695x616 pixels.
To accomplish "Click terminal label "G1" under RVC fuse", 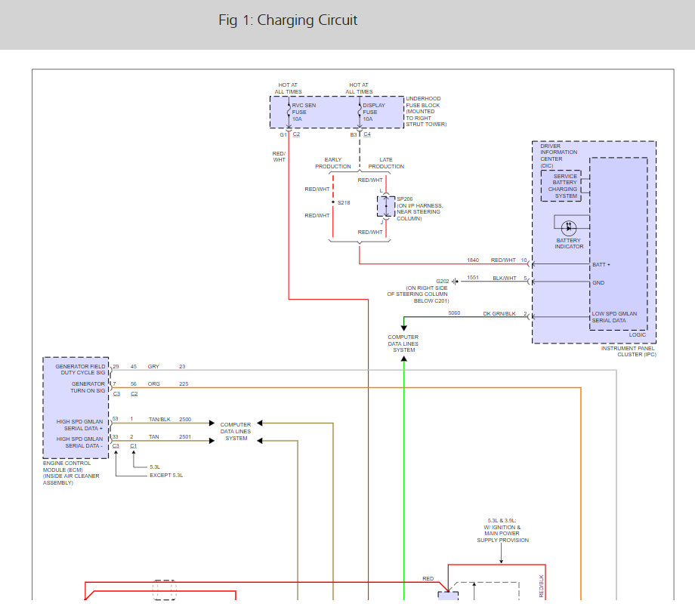I will [x=283, y=134].
